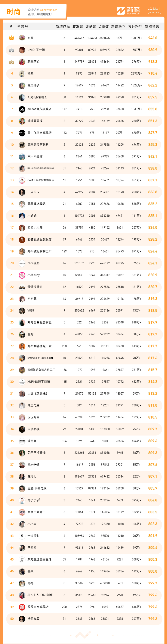
Task: Click the XUPING旭平首饰 logo avatar
Action: [x=22, y=382]
